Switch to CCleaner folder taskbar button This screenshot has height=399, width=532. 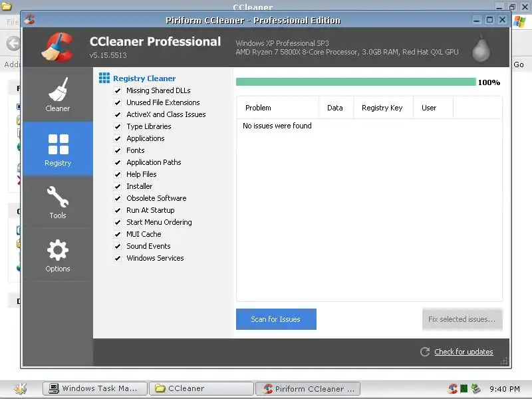(x=201, y=388)
